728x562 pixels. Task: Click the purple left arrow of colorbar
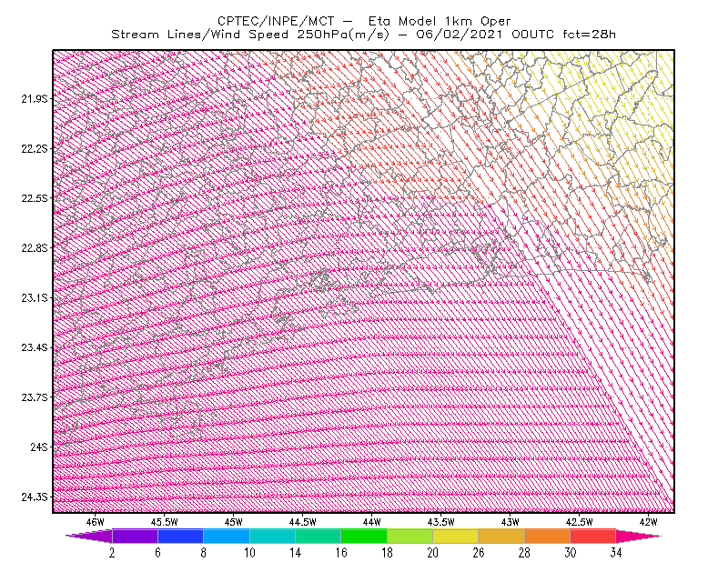[88, 536]
